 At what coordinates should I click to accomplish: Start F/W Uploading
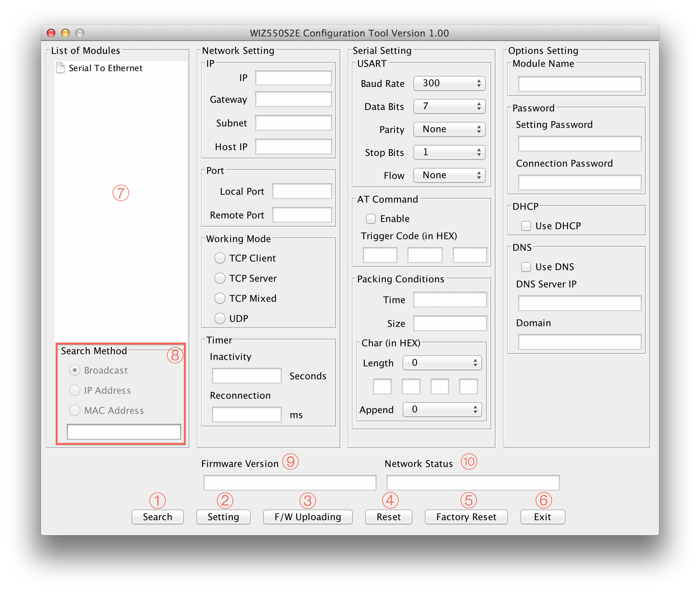pyautogui.click(x=307, y=517)
